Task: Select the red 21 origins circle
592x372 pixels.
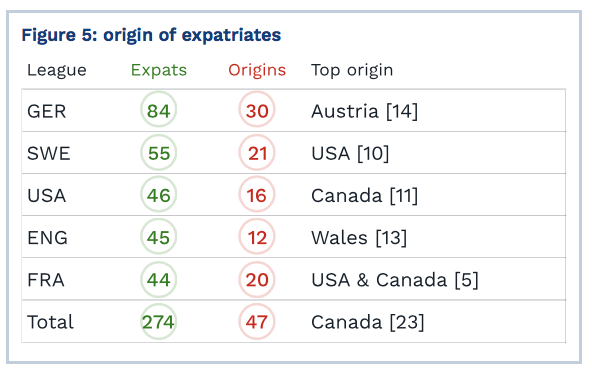Action: click(x=257, y=153)
